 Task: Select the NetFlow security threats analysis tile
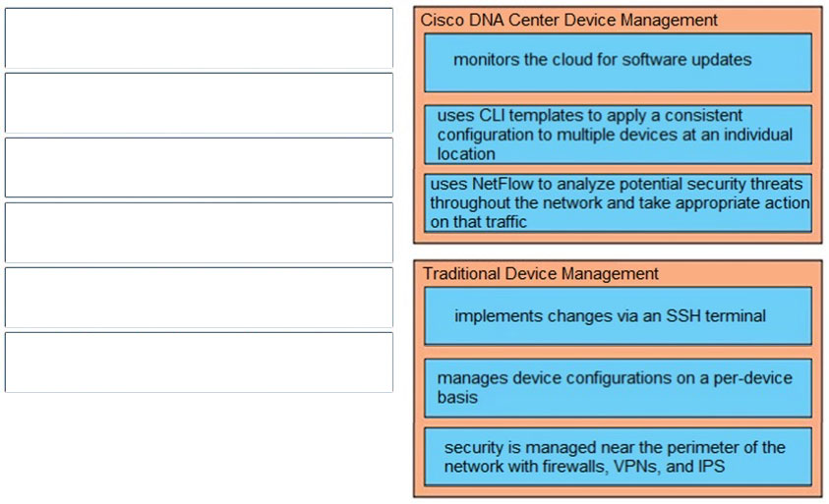click(x=618, y=202)
